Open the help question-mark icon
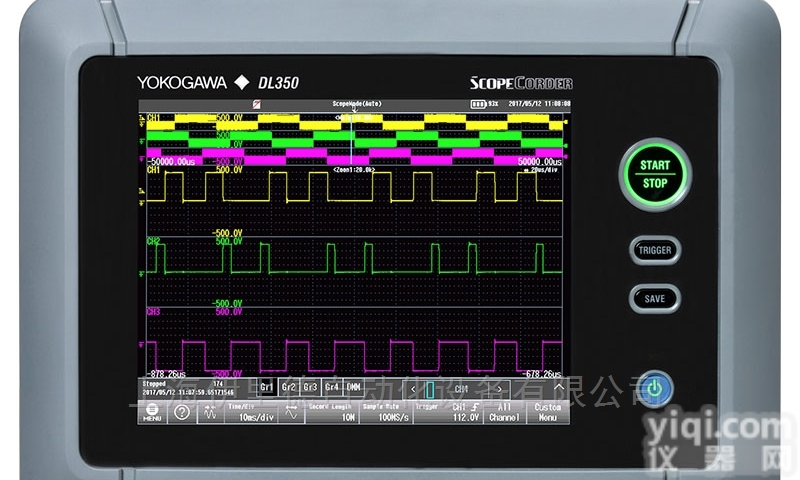 (182, 412)
